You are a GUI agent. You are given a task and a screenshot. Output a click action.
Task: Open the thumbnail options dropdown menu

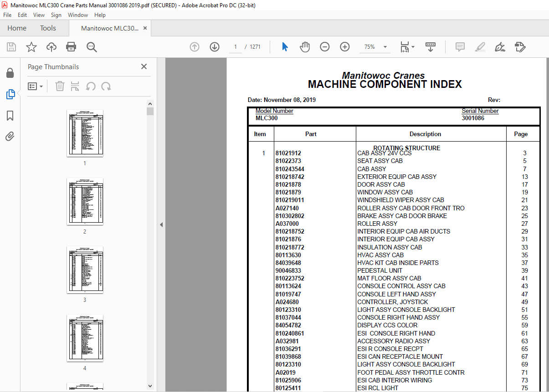point(35,86)
